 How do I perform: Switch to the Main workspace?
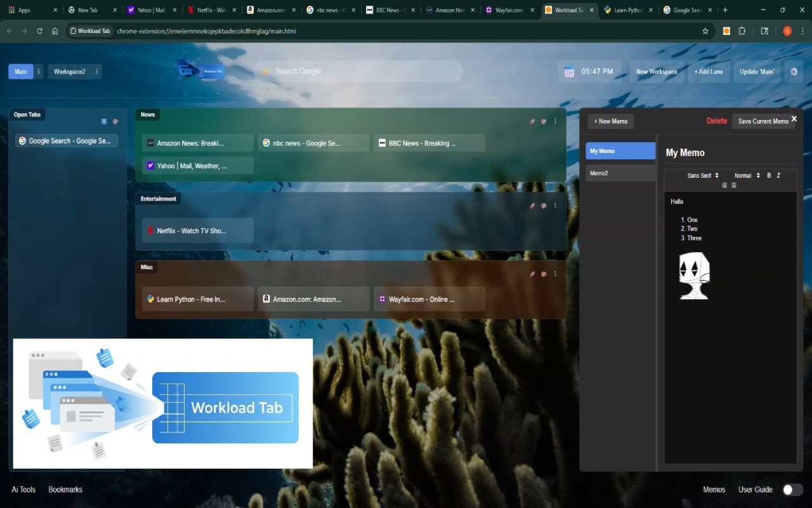coord(21,72)
